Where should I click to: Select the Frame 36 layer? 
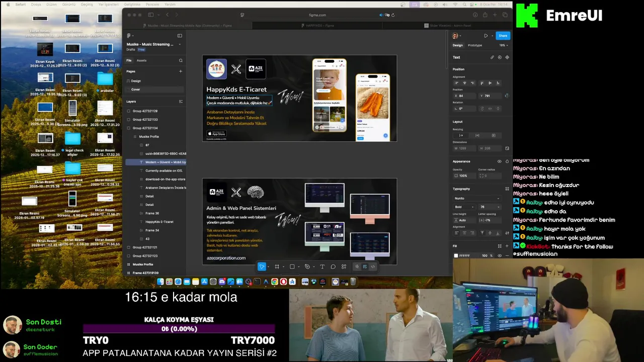[152, 213]
